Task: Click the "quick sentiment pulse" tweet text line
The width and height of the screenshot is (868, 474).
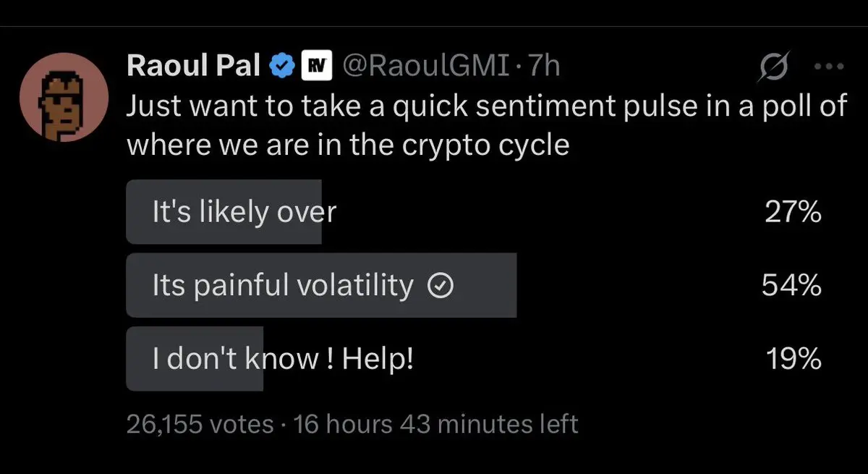Action: [x=486, y=106]
